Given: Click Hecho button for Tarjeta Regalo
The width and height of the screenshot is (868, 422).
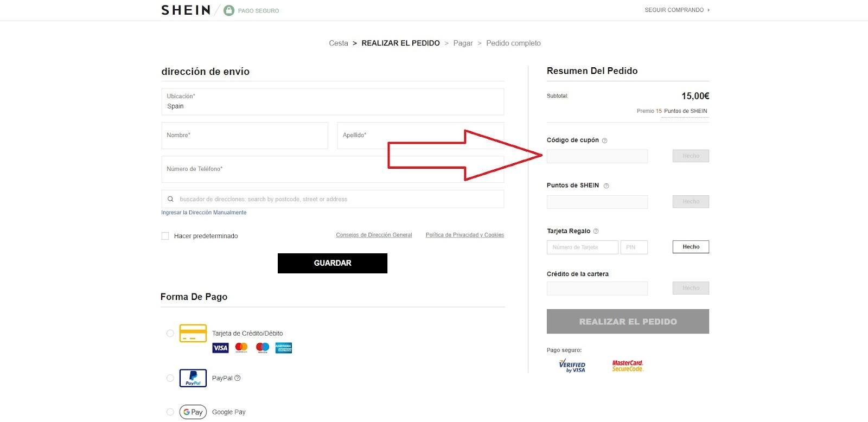Looking at the screenshot, I should pyautogui.click(x=691, y=247).
